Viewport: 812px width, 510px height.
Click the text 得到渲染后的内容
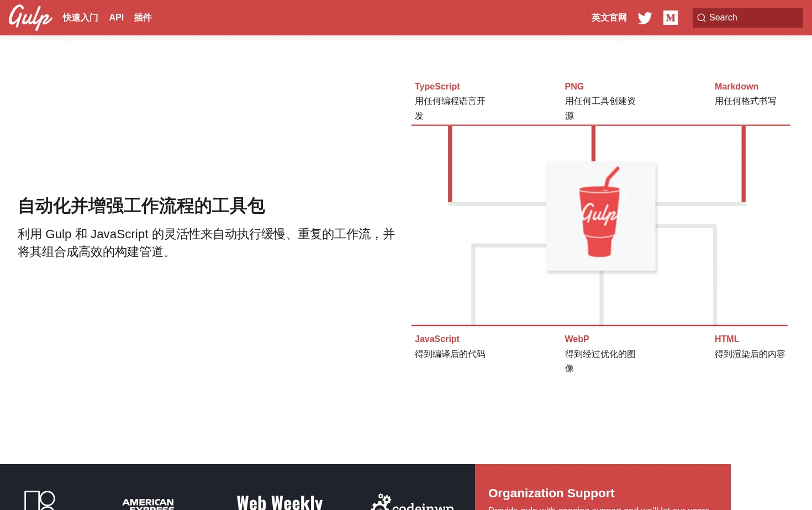pos(750,354)
